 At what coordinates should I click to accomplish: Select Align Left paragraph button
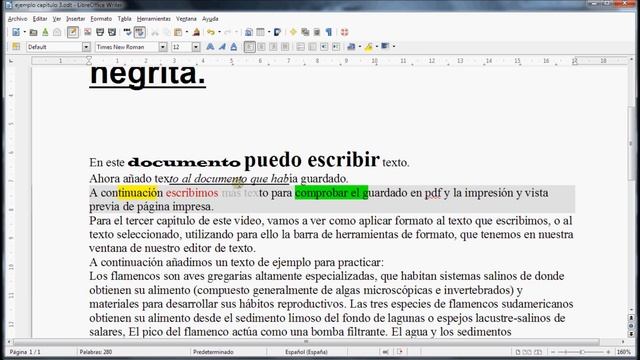coord(249,47)
